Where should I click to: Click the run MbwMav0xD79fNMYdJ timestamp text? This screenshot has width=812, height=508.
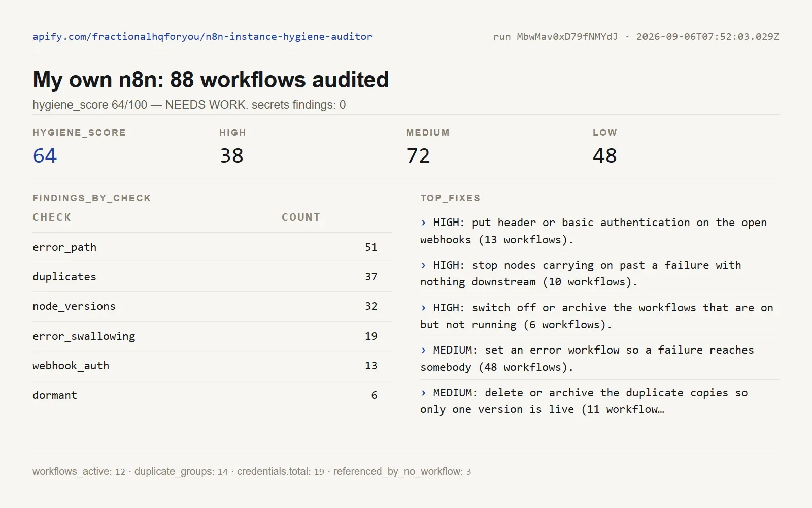click(x=636, y=37)
